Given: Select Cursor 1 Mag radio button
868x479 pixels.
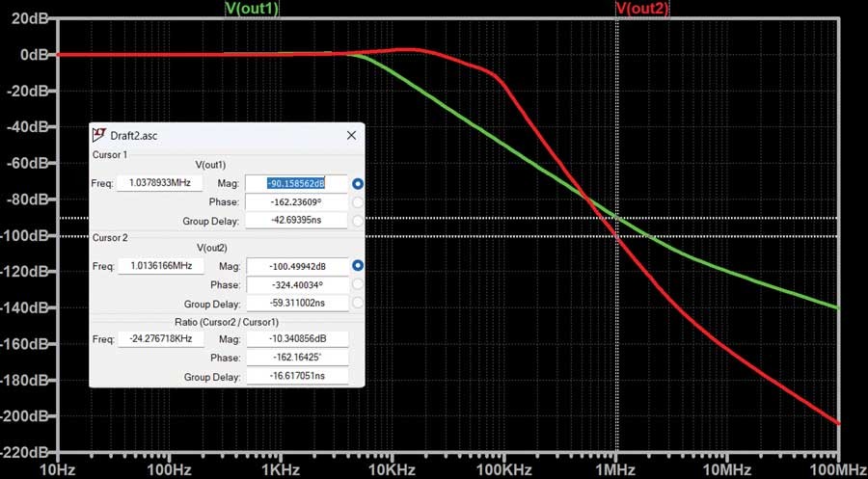Looking at the screenshot, I should tap(358, 184).
